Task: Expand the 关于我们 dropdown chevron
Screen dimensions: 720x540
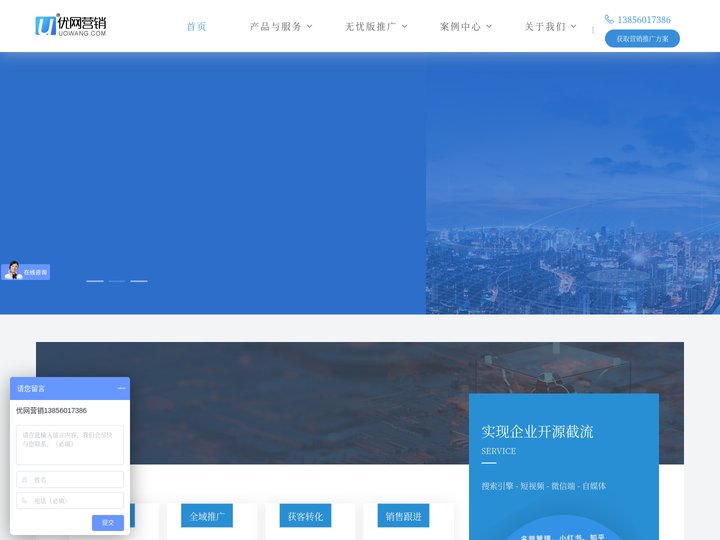Action: [x=574, y=26]
